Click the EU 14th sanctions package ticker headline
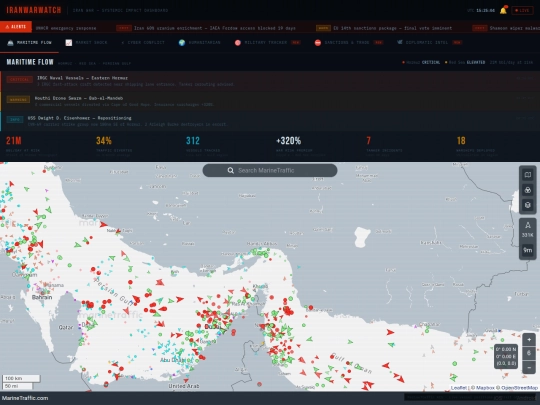540x405 pixels. [x=393, y=28]
